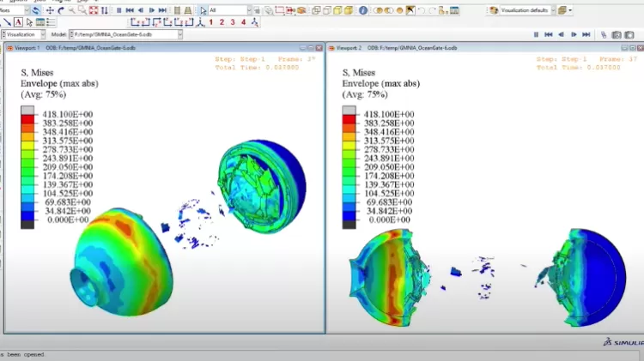
Task: Open the Query information icon
Action: 363,10
